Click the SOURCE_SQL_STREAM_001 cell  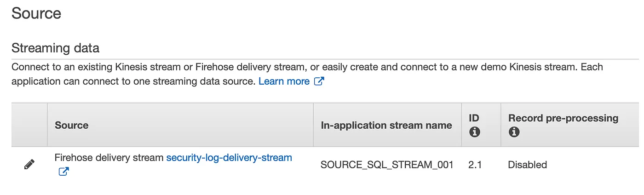[x=387, y=165]
